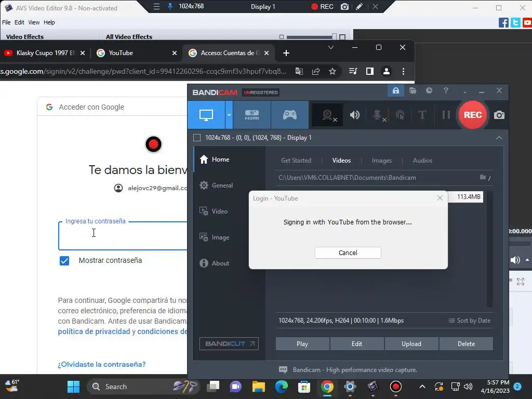
Task: Click the overlay bar REC button
Action: pos(322,6)
